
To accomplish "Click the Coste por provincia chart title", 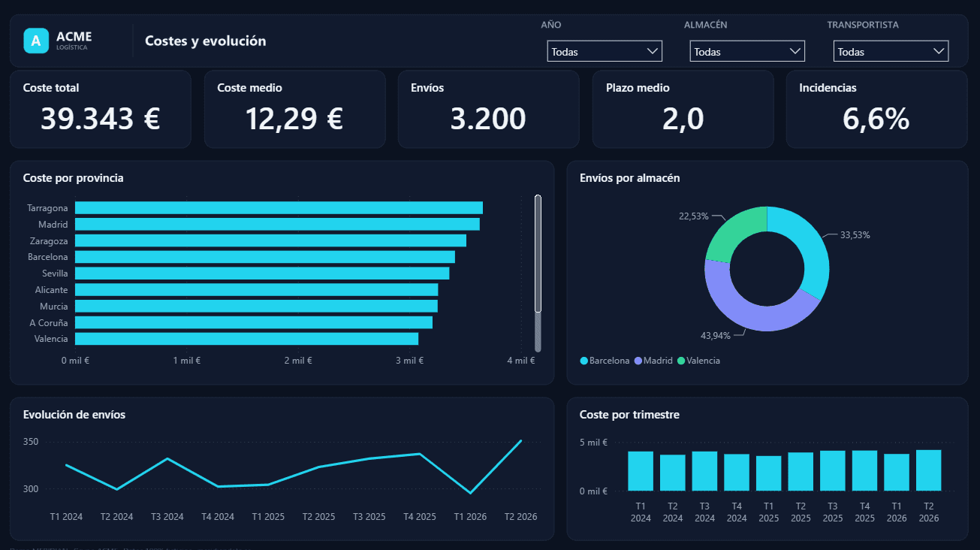I will pyautogui.click(x=74, y=178).
